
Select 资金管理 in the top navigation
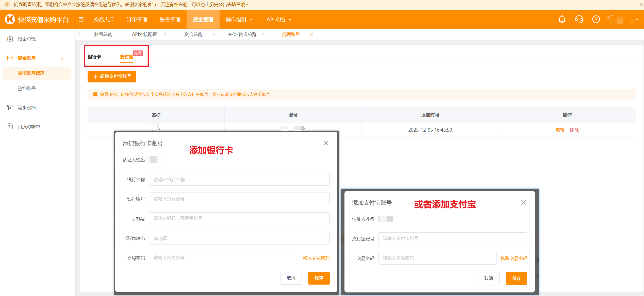click(x=203, y=20)
